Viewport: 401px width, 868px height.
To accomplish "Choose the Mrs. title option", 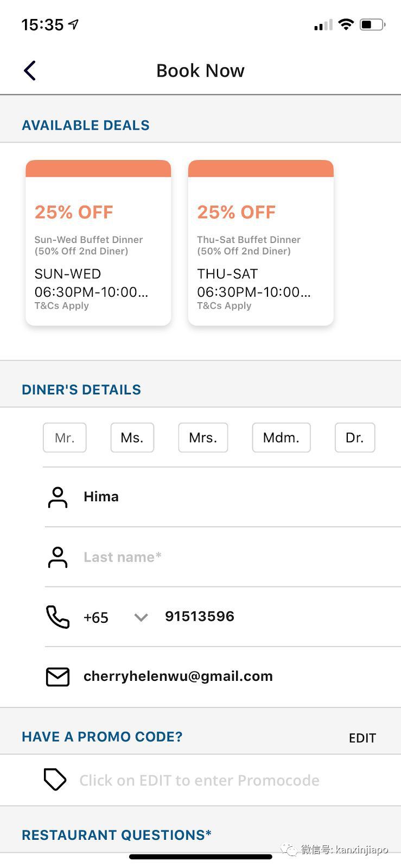I will [x=203, y=438].
